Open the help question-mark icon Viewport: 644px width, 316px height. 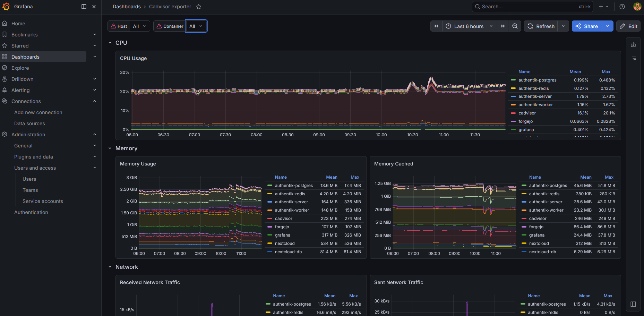(622, 7)
